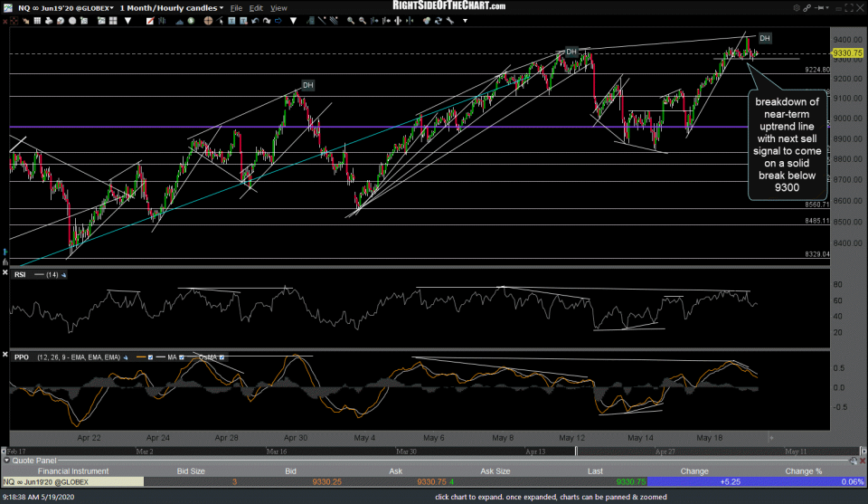
Task: Click the Ask Size column header
Action: (495, 471)
